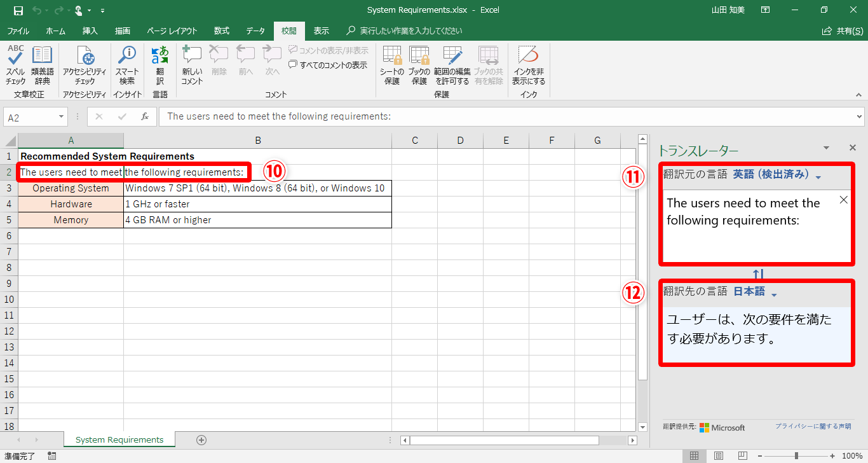Click the Undo arrow icon
This screenshot has width=868, height=463.
(x=36, y=10)
